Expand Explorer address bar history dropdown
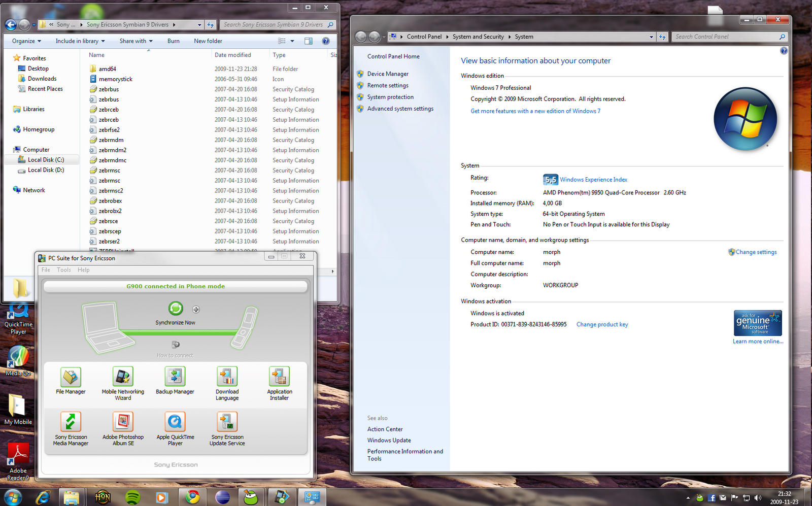Viewport: 812px width, 506px height. pos(199,24)
